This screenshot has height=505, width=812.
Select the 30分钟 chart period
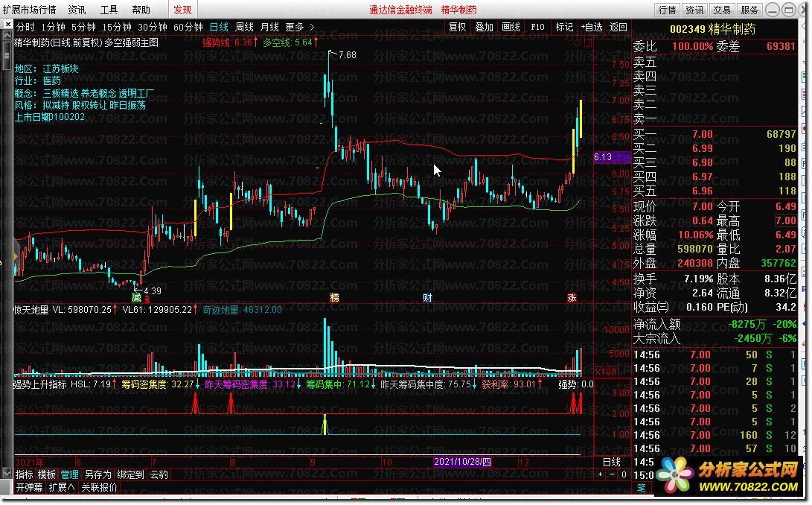click(x=153, y=27)
